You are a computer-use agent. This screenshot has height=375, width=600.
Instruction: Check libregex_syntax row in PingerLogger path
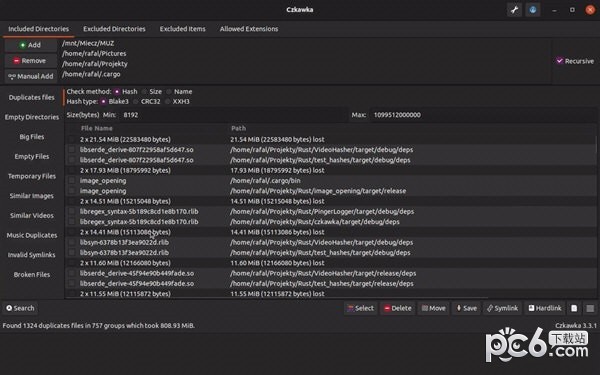(x=72, y=211)
